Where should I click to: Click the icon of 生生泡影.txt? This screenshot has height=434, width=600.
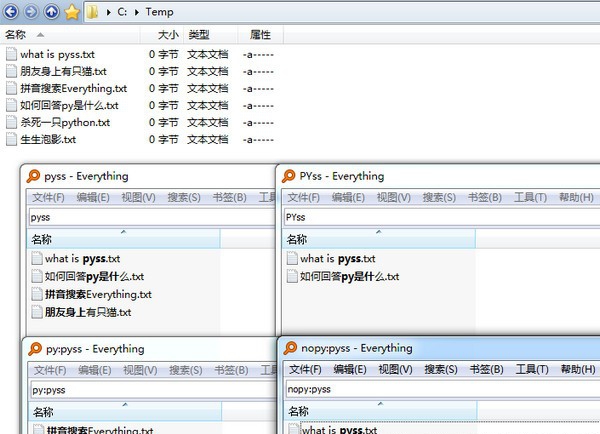(11, 139)
